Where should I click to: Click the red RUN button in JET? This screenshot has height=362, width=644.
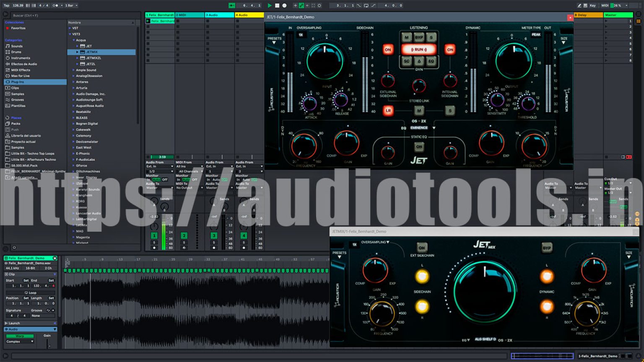419,49
